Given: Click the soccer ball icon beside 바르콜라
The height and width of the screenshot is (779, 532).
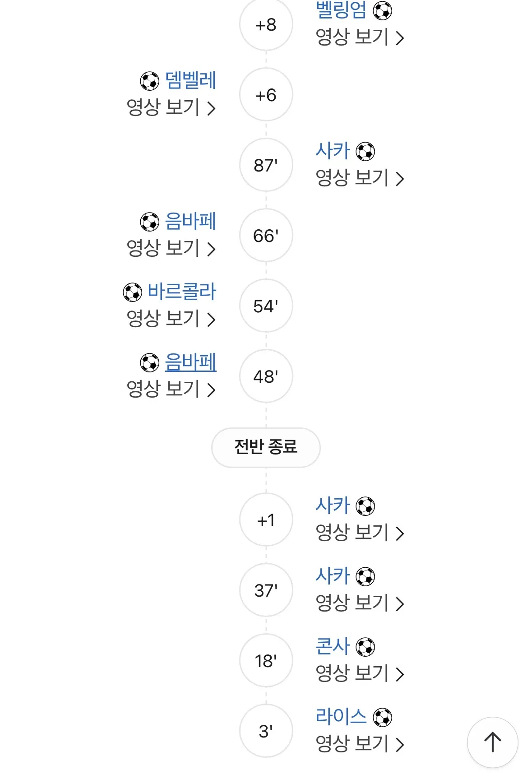Looking at the screenshot, I should 132,292.
